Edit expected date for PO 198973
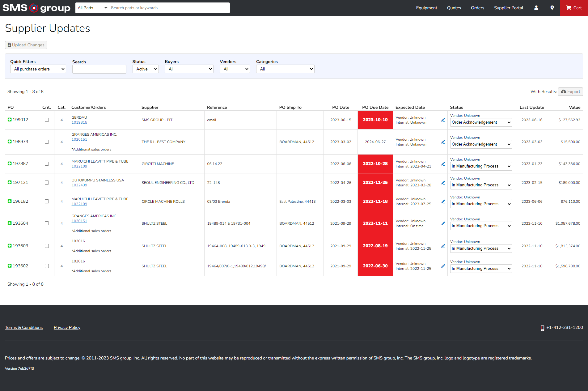The image size is (588, 391). coord(443,142)
